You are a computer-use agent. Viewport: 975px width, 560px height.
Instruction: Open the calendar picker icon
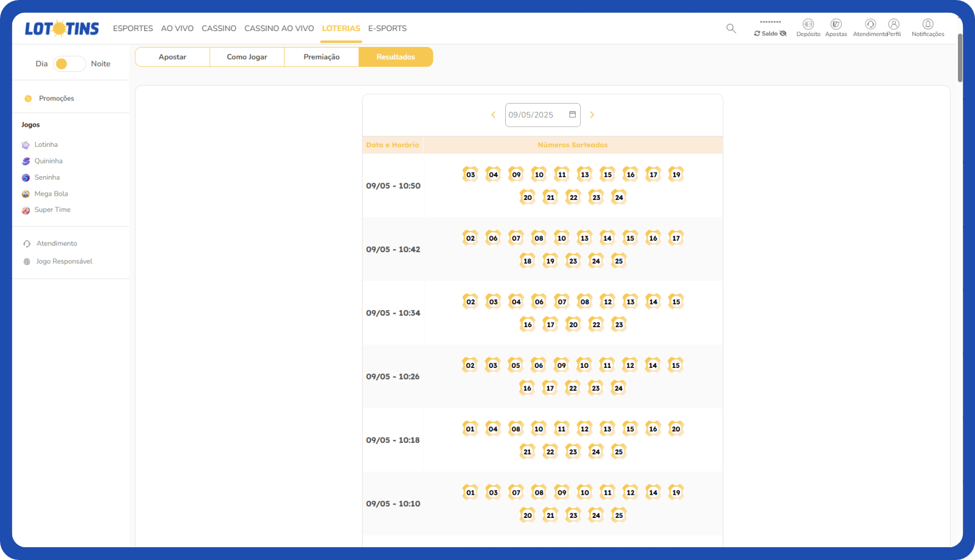coord(572,115)
